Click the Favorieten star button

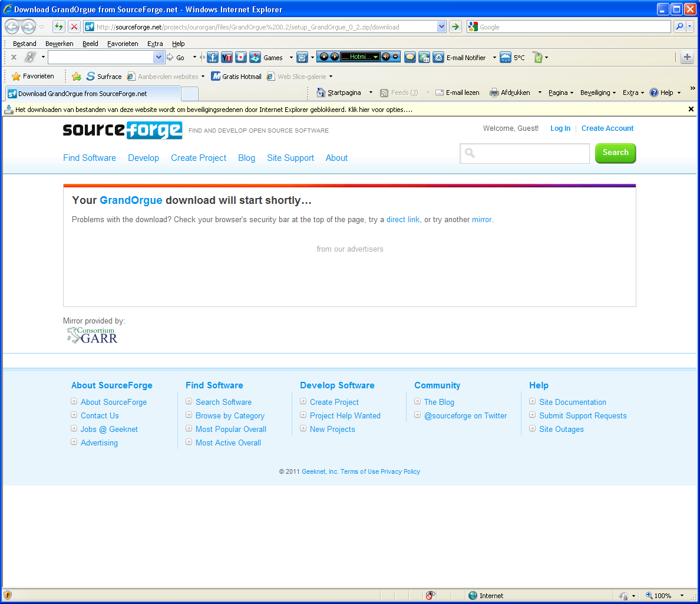pyautogui.click(x=33, y=77)
